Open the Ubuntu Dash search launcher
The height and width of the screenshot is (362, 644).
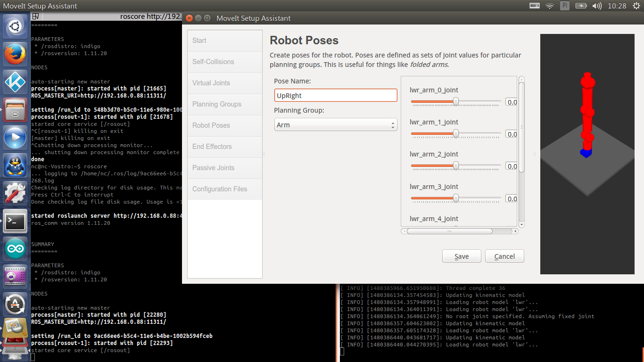click(16, 27)
